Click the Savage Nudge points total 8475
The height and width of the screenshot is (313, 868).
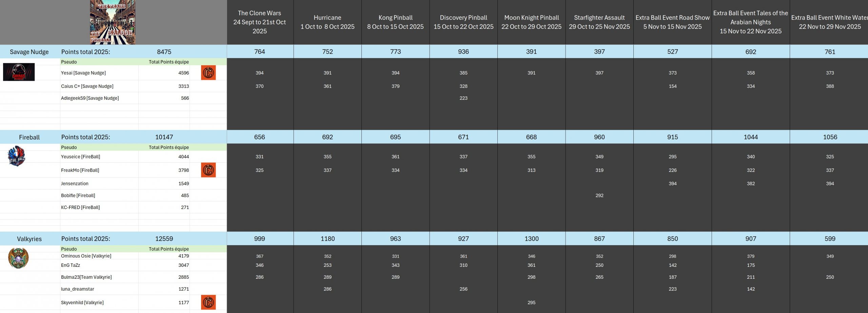[x=164, y=52]
